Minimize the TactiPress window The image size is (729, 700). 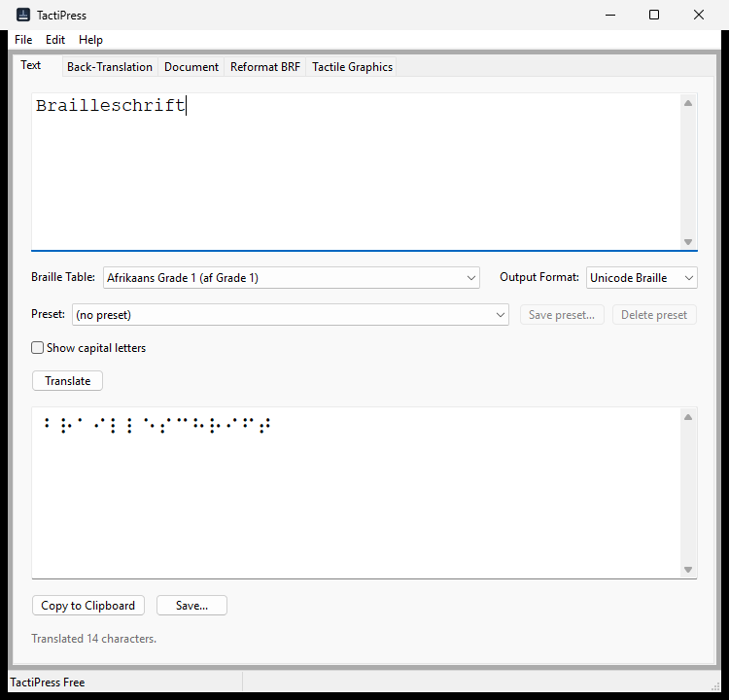tap(610, 15)
